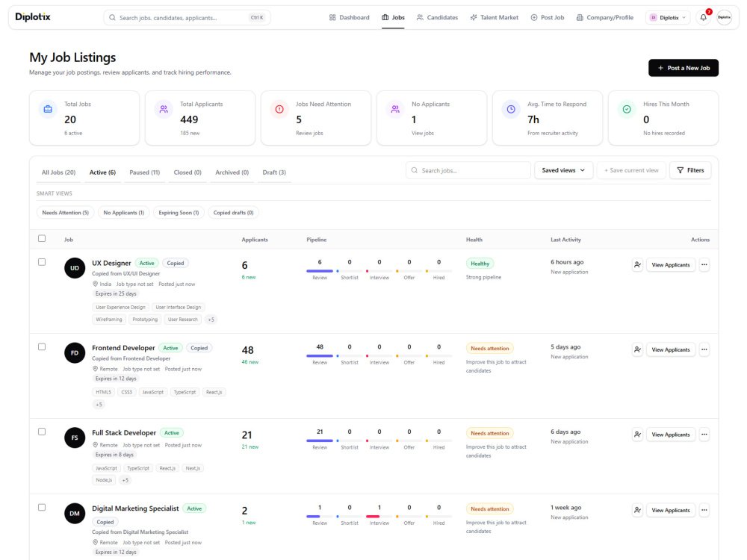The image size is (747, 560).
Task: Open more actions menu for Digital Marketing Specialist
Action: click(704, 510)
